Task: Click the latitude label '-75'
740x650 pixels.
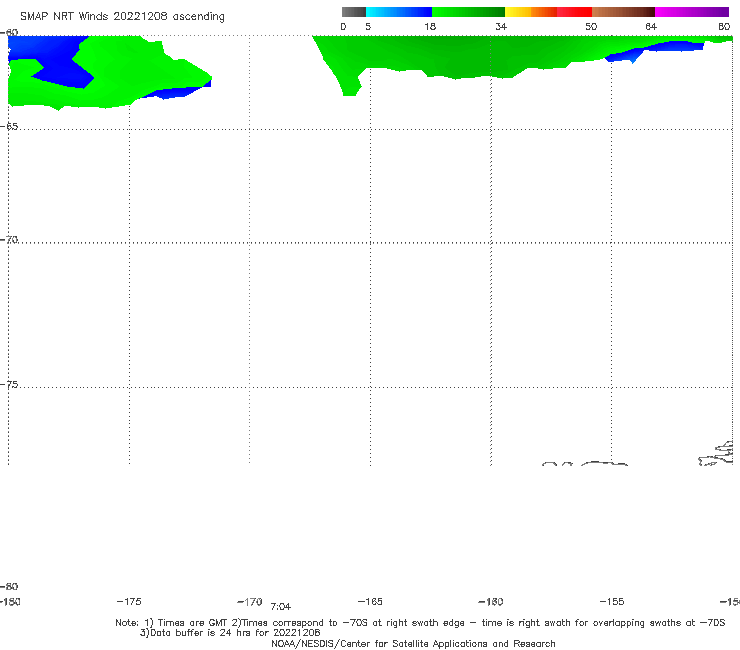Action: tap(9, 385)
